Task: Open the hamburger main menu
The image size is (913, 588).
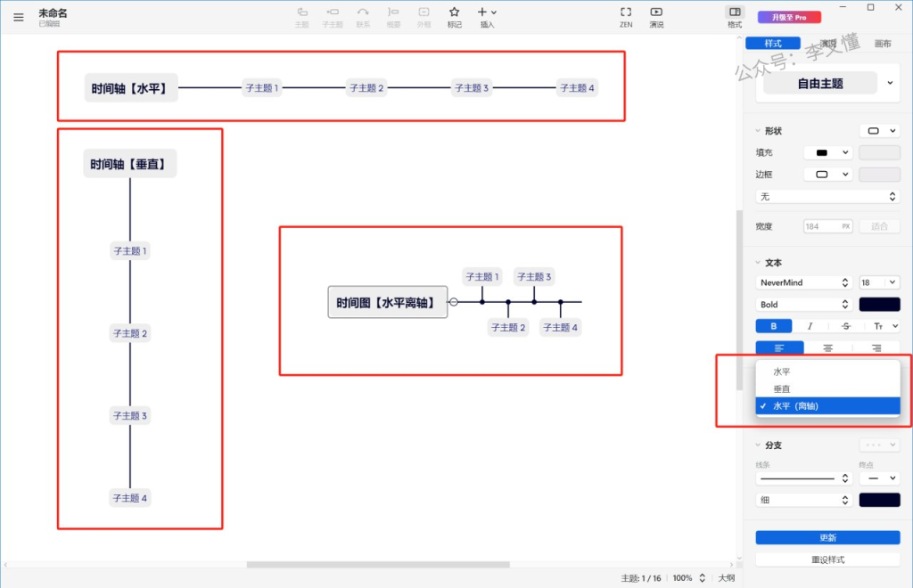Action: pos(19,17)
